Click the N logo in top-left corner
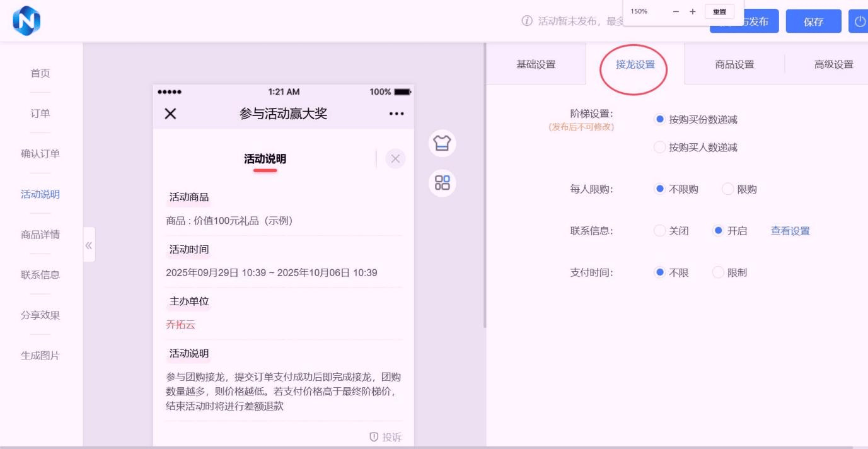The height and width of the screenshot is (449, 868). pos(26,20)
